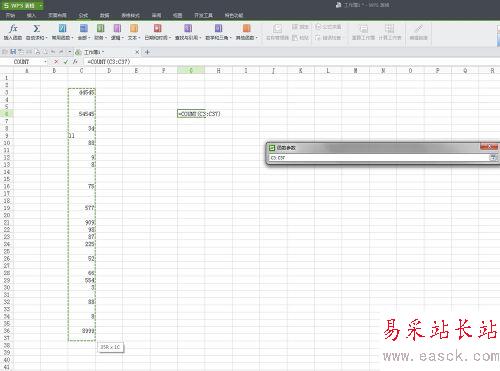Select row header 10
Viewport: 500px width, 371px height.
[x=7, y=143]
